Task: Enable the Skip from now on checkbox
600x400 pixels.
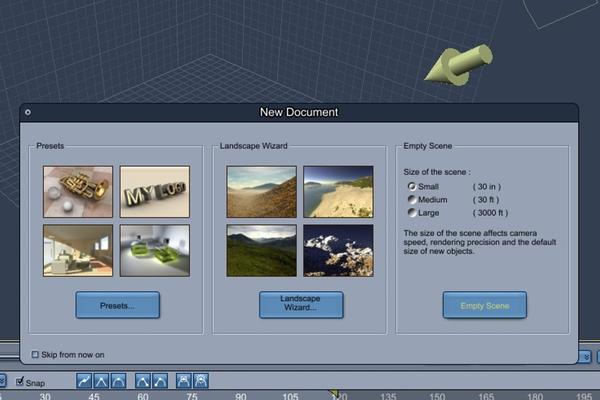Action: click(x=35, y=354)
